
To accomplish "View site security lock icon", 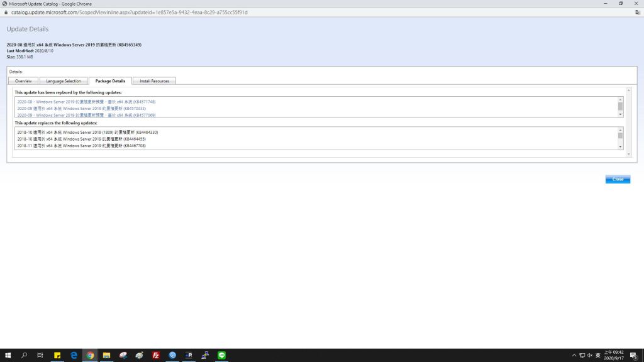I will pos(6,12).
